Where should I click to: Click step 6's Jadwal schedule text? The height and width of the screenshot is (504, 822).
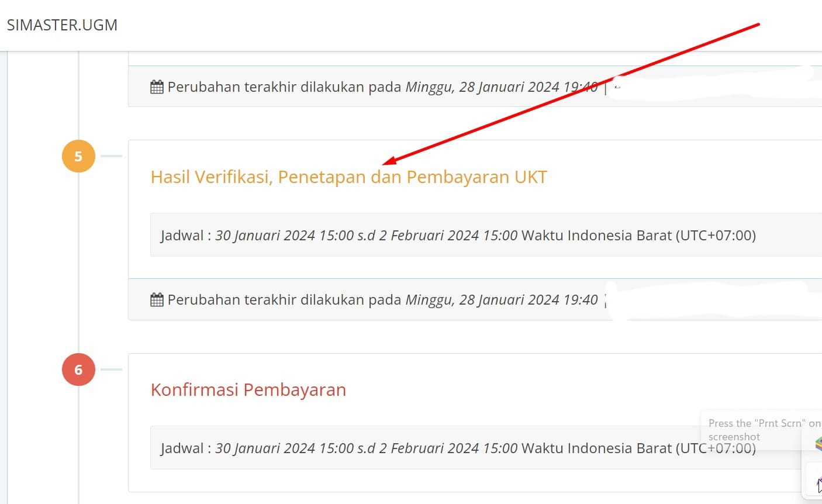point(456,448)
